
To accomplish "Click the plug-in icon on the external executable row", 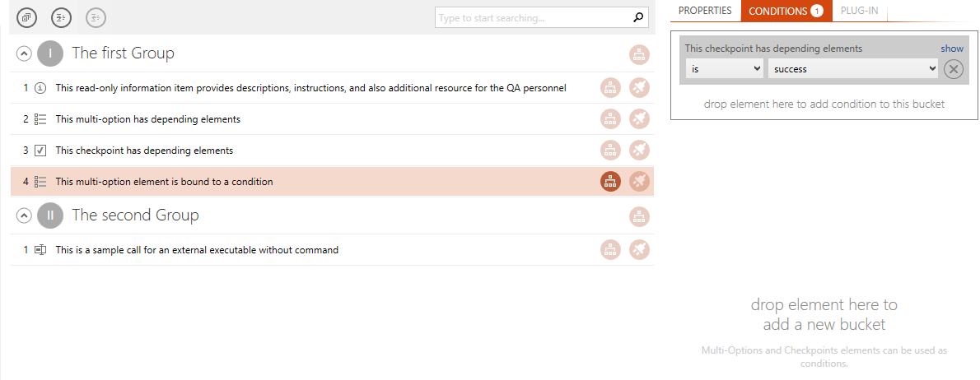I will click(639, 249).
